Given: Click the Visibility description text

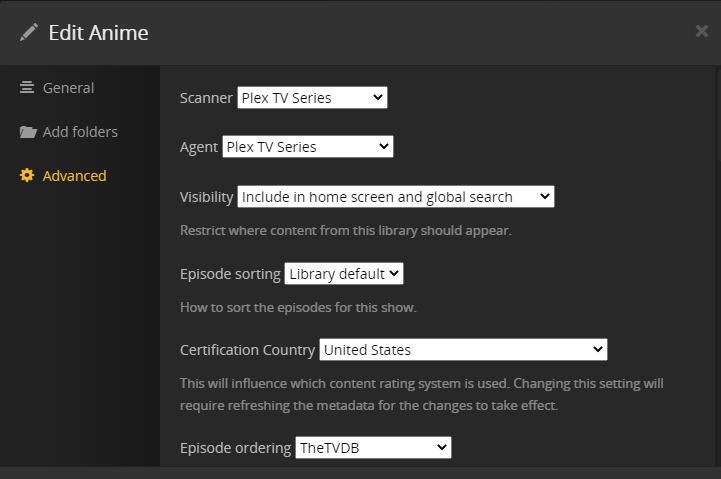Looking at the screenshot, I should [x=345, y=230].
